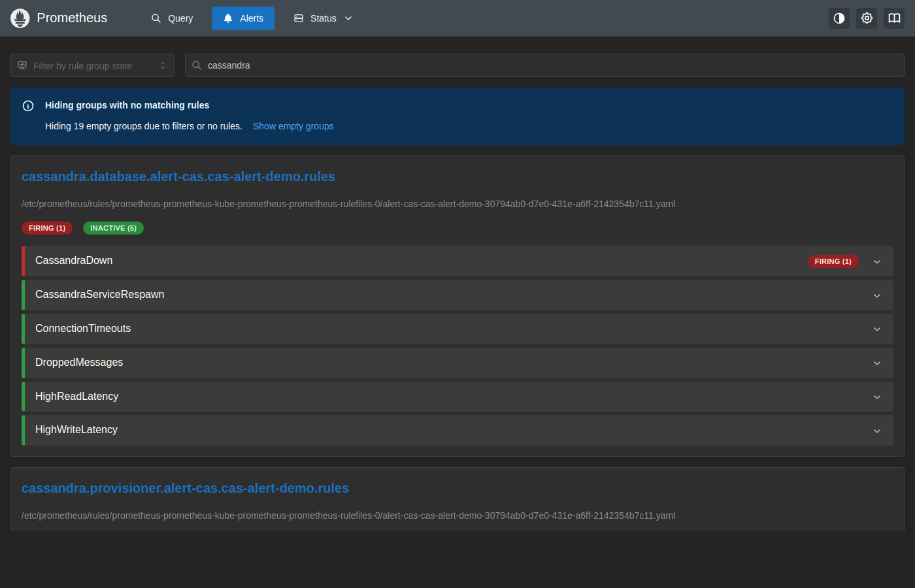Open the Alerts page

point(243,18)
